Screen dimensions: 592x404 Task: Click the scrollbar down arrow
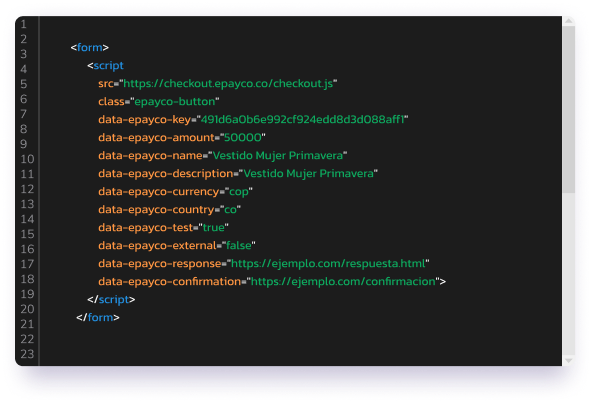pyautogui.click(x=569, y=361)
